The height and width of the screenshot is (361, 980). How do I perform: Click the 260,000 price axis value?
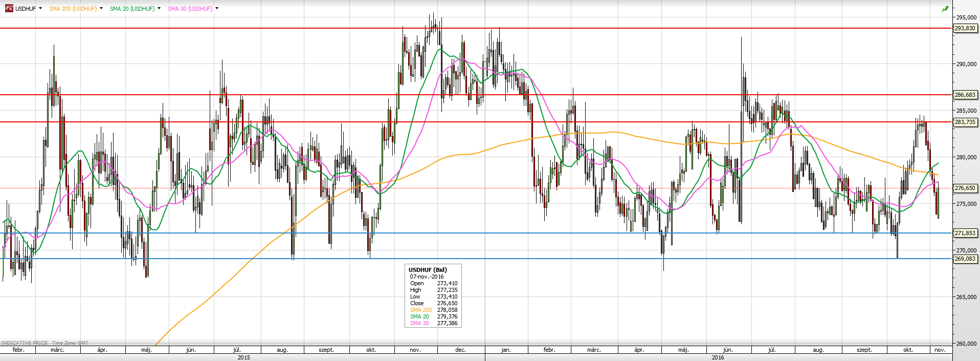point(966,344)
